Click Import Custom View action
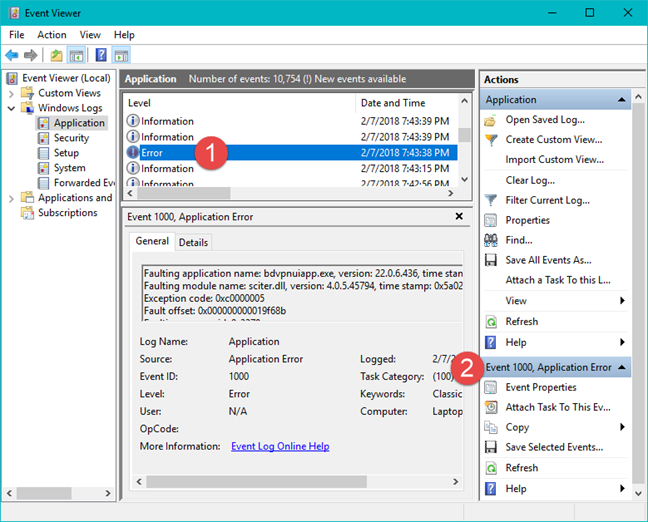The image size is (648, 522). pyautogui.click(x=555, y=160)
